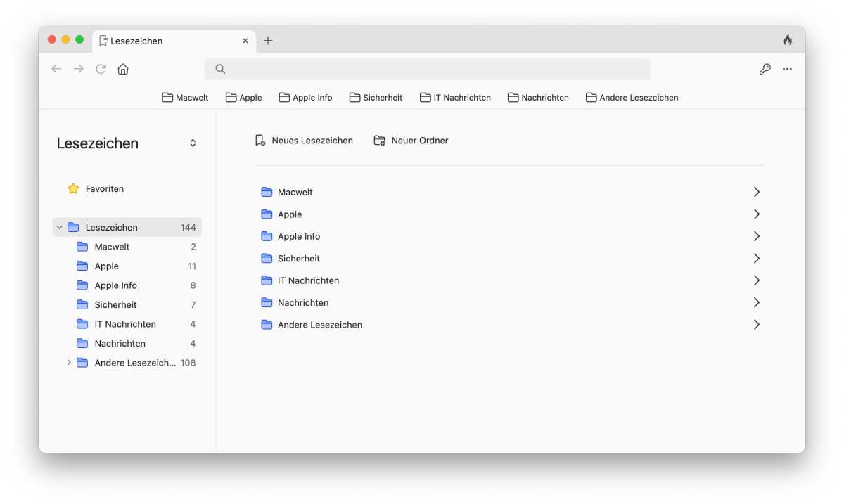
Task: Click the 144 count beside Lesezeichen
Action: [188, 227]
